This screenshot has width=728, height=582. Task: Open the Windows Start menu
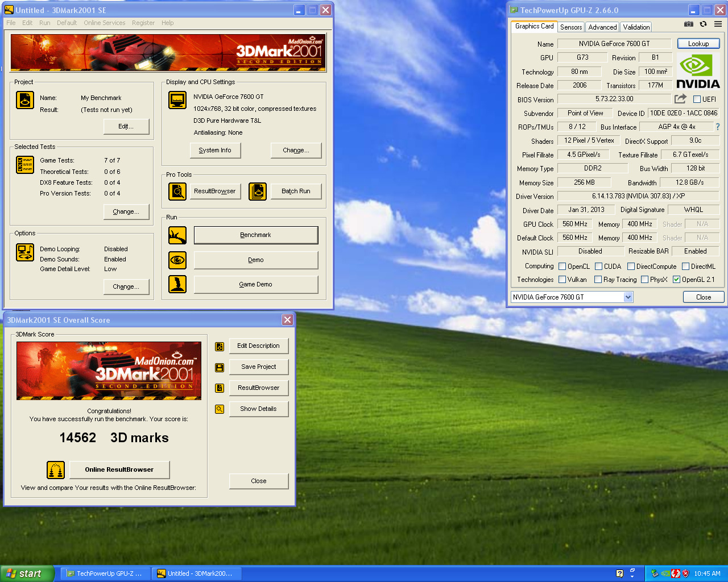pyautogui.click(x=27, y=573)
